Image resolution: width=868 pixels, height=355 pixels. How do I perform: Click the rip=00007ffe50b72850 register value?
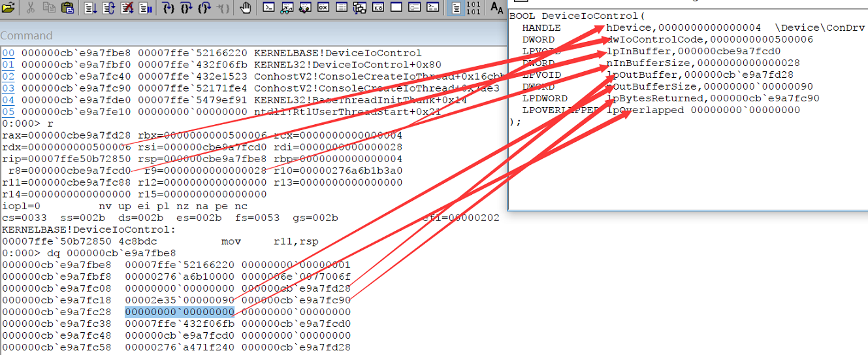coord(67,159)
